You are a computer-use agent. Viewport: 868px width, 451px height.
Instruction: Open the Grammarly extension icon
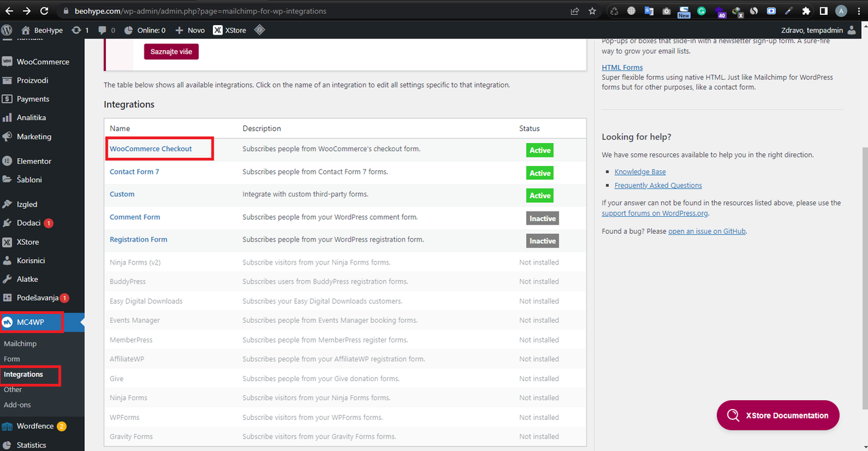(702, 11)
